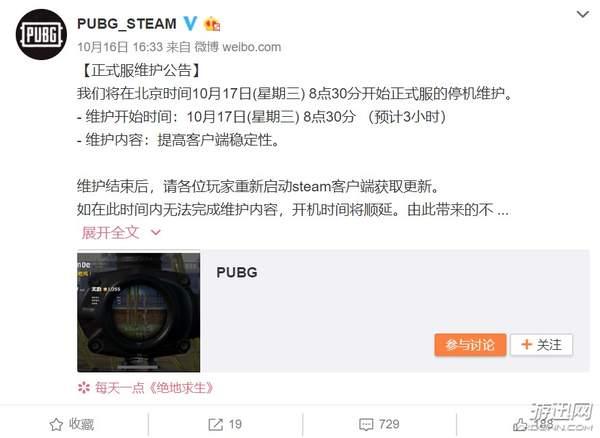Image resolution: width=600 pixels, height=438 pixels.
Task: Open the post options chevron menu
Action: coord(582,15)
